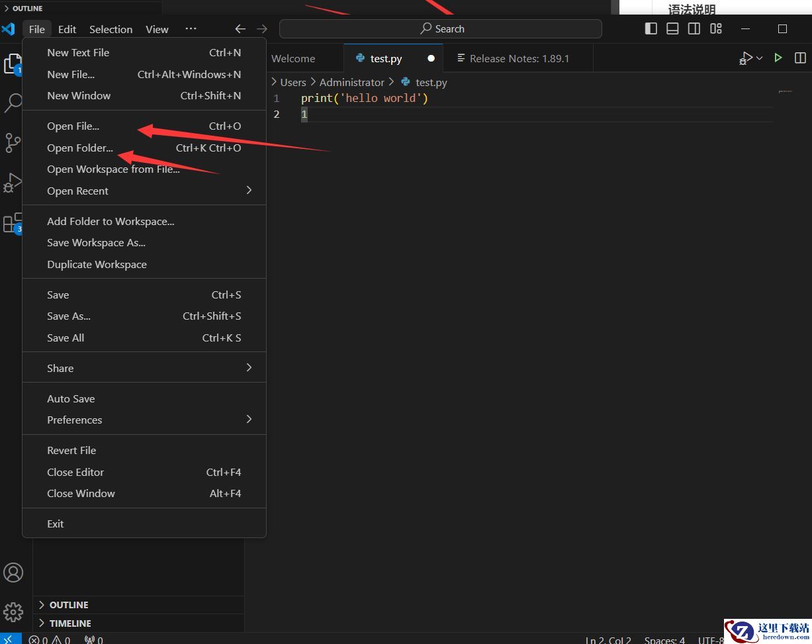This screenshot has height=644, width=812.
Task: Open the Search view in activity bar
Action: point(13,103)
